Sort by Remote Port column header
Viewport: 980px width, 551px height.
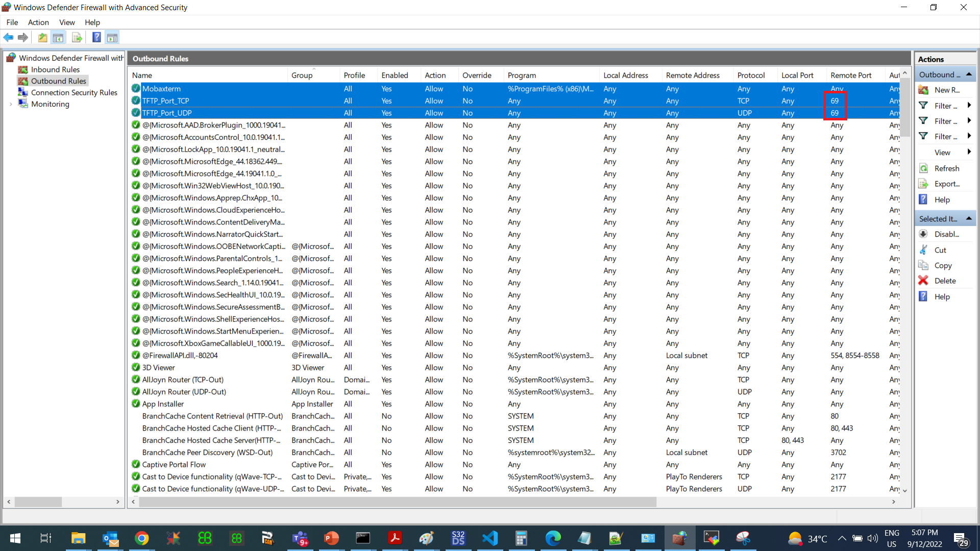pyautogui.click(x=856, y=75)
